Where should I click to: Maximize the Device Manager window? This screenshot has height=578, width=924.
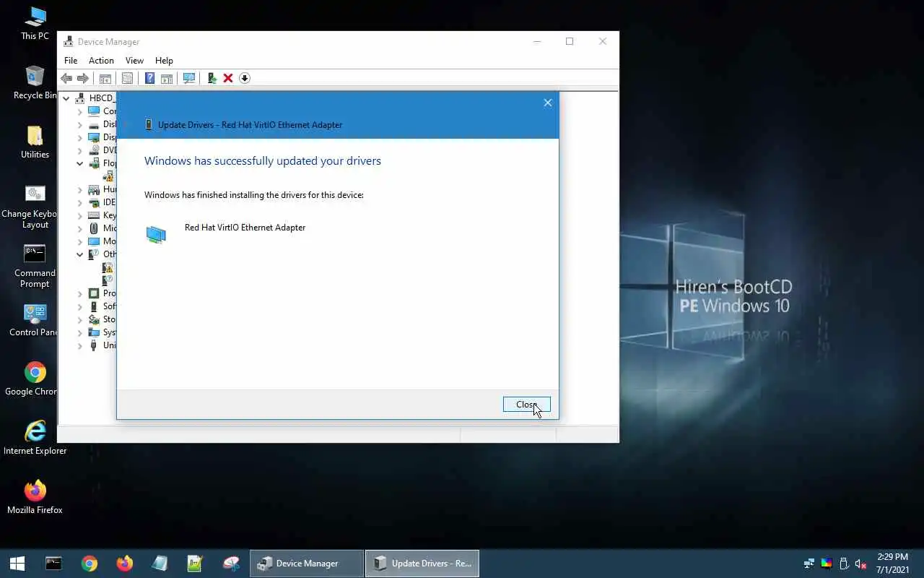[570, 42]
